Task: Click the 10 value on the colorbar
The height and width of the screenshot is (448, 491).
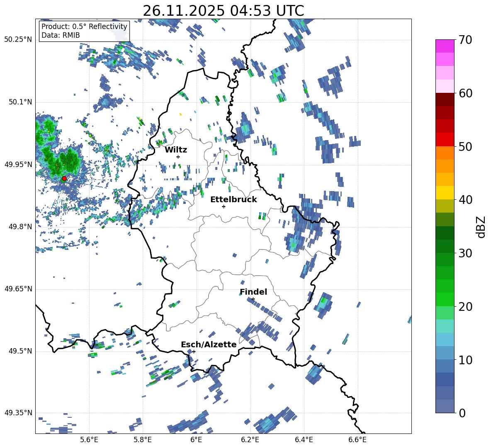Action: point(465,360)
